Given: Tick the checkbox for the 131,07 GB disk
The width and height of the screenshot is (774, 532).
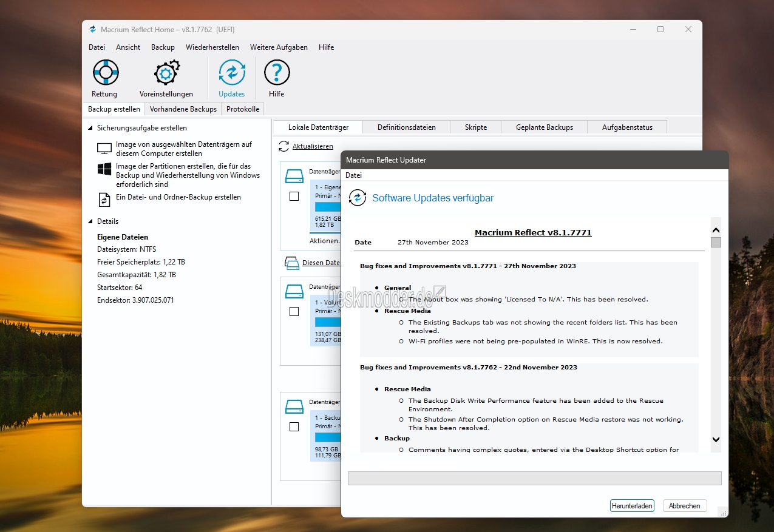Looking at the screenshot, I should [x=294, y=312].
